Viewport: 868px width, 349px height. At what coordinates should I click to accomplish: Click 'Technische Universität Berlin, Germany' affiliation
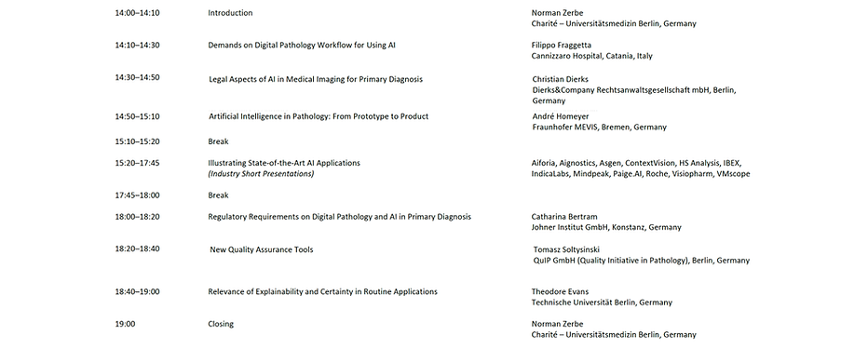point(602,302)
